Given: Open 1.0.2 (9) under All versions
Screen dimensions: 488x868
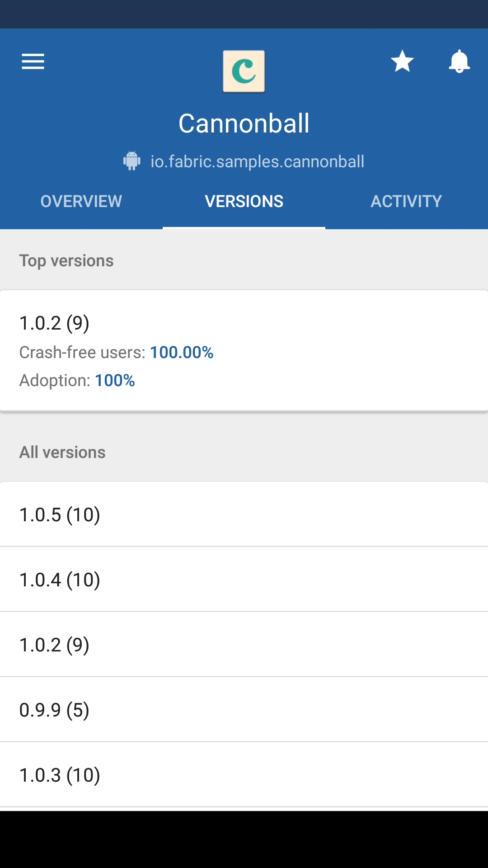Looking at the screenshot, I should point(244,645).
